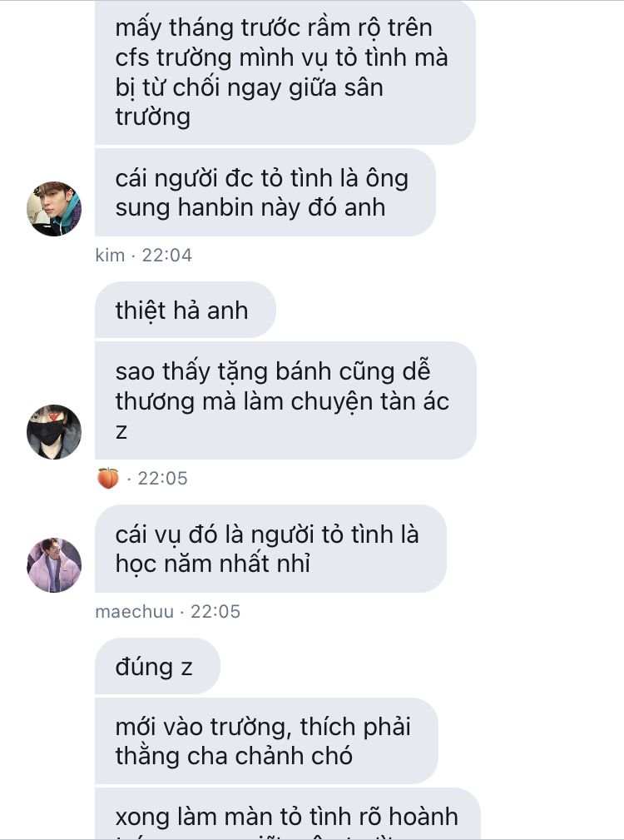Tap the peach emoji sender name
This screenshot has width=624, height=840.
(x=108, y=478)
